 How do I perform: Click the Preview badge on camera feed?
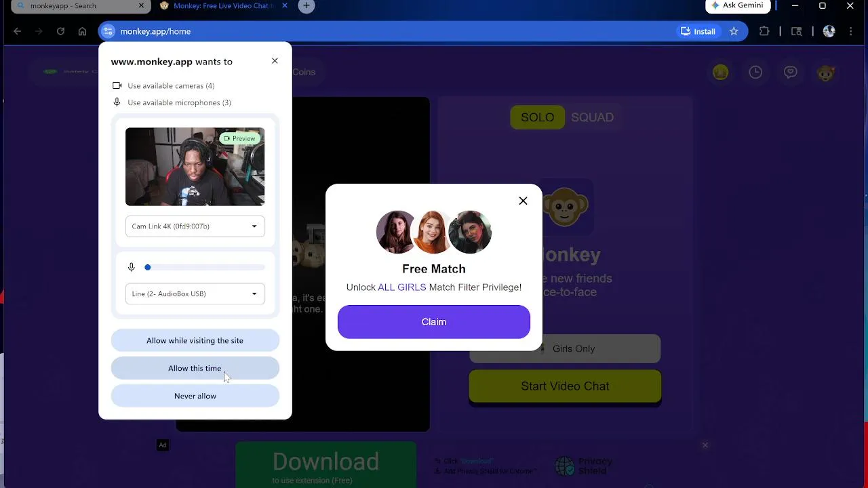click(239, 138)
